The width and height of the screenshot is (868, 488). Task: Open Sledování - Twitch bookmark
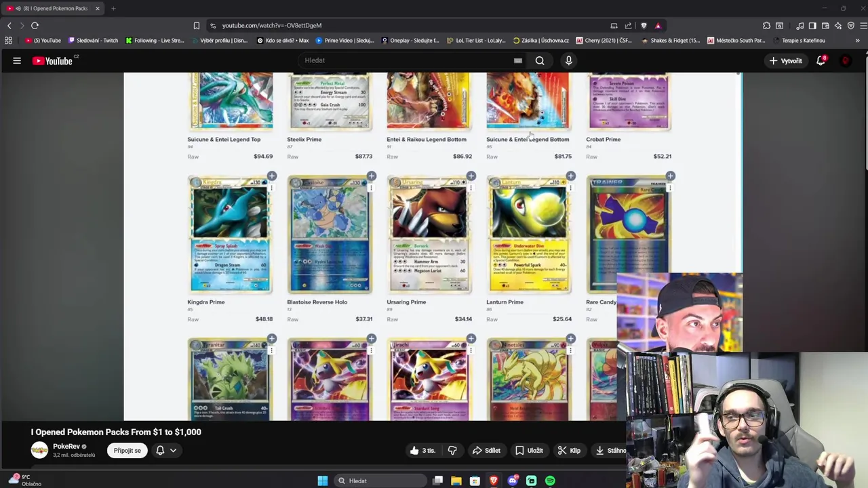[x=94, y=41]
